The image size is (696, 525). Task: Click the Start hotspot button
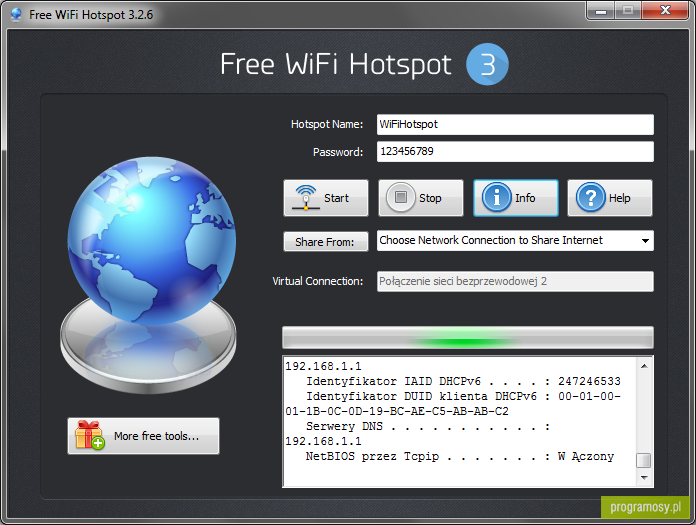326,198
